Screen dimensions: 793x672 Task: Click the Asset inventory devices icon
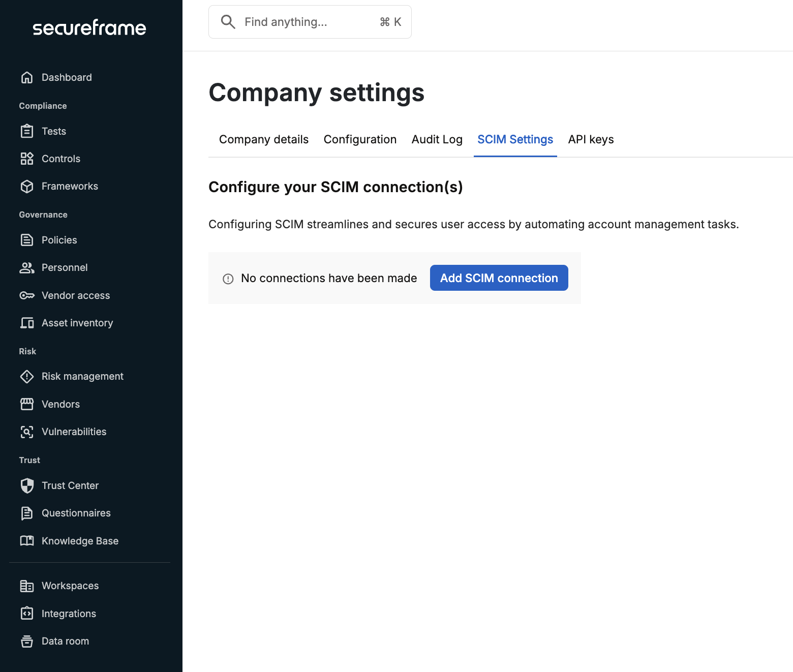[27, 323]
